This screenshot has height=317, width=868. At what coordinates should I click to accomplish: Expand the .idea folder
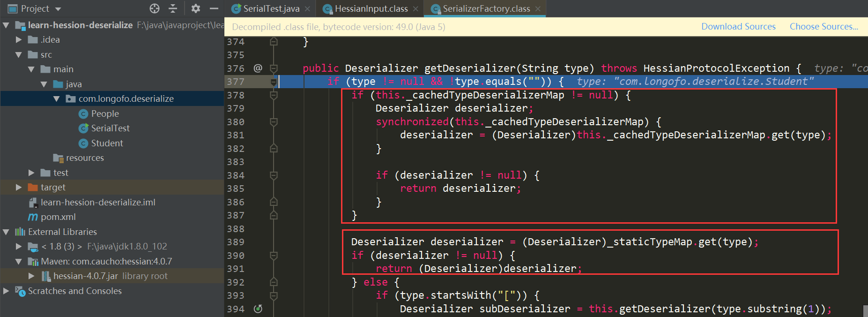click(19, 40)
